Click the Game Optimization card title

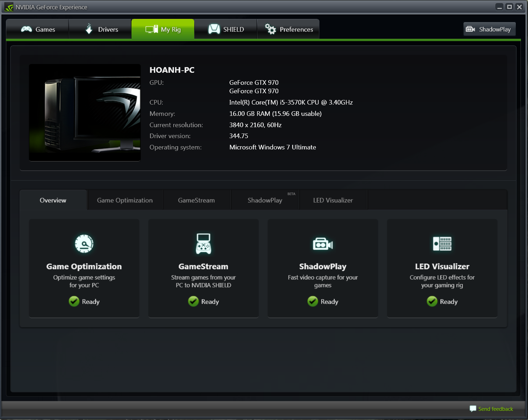(84, 266)
